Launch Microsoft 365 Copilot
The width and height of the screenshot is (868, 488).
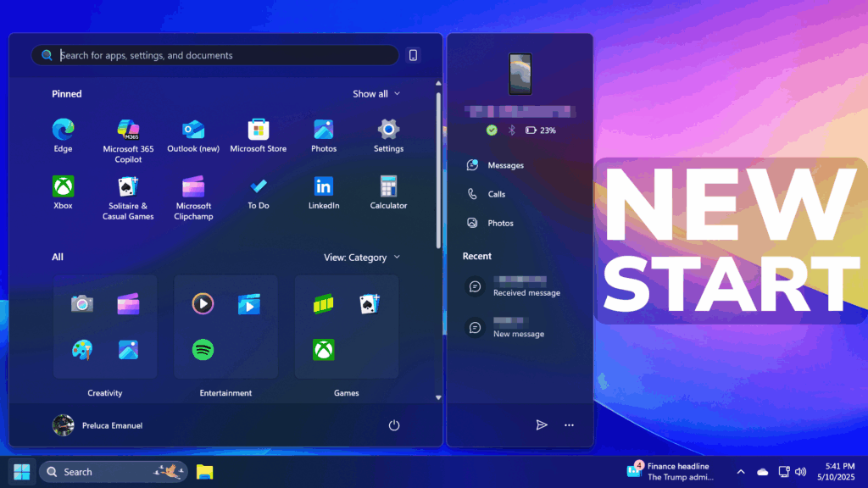(128, 141)
